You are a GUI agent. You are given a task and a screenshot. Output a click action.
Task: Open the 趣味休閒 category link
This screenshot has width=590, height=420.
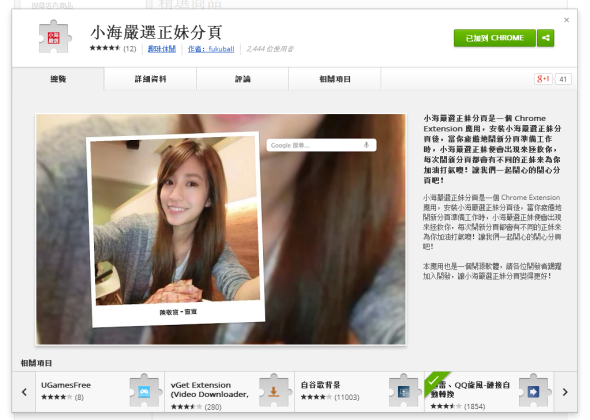point(162,49)
